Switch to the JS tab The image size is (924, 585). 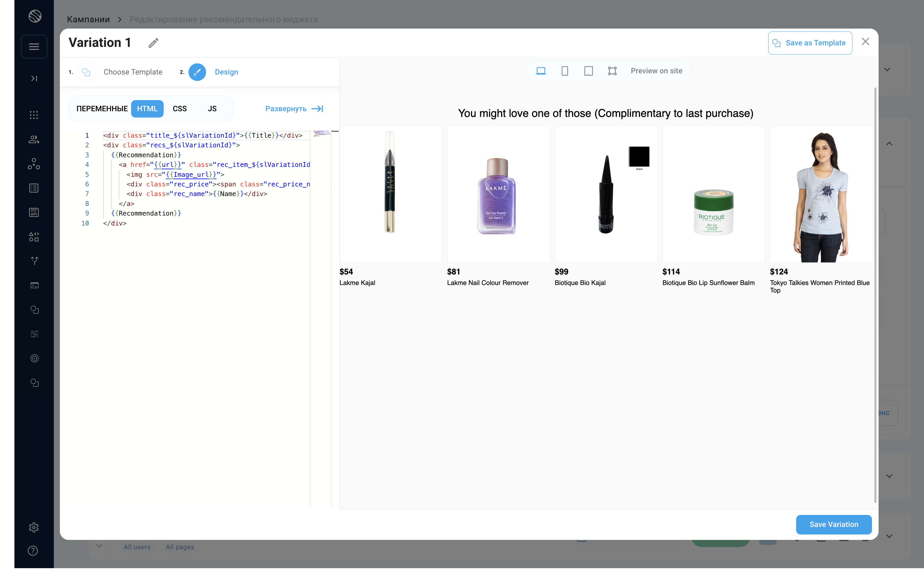click(212, 109)
